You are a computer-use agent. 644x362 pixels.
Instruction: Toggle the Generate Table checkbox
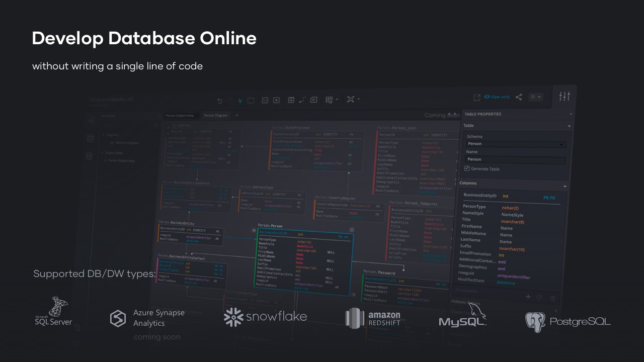coord(467,168)
